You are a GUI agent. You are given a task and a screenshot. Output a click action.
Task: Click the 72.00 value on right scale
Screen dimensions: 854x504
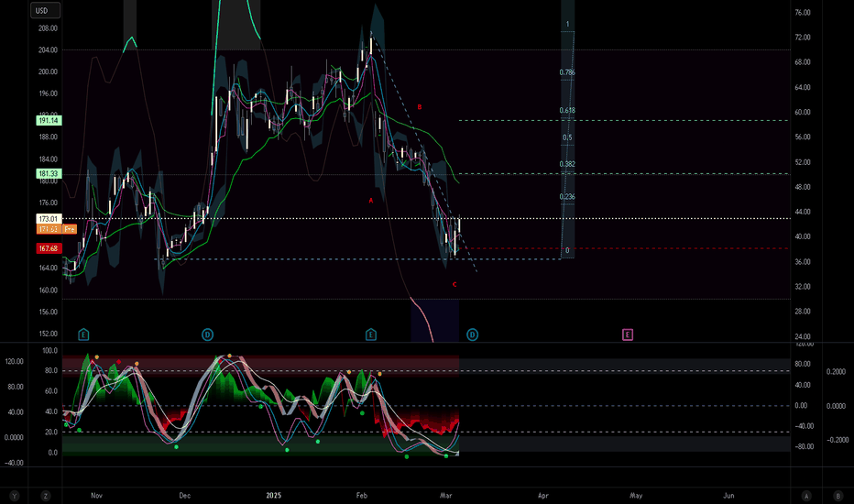[x=803, y=38]
